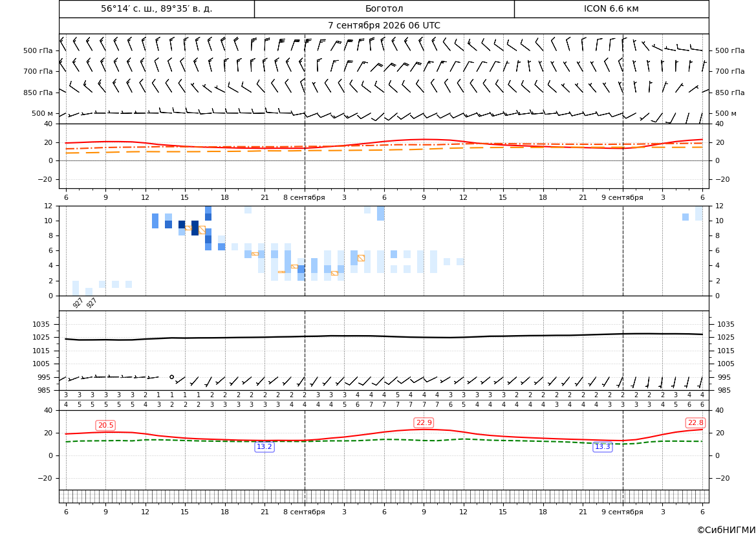The width and height of the screenshot is (756, 535).
Task: Click the 500 м wind level label on left
Action: (x=43, y=113)
